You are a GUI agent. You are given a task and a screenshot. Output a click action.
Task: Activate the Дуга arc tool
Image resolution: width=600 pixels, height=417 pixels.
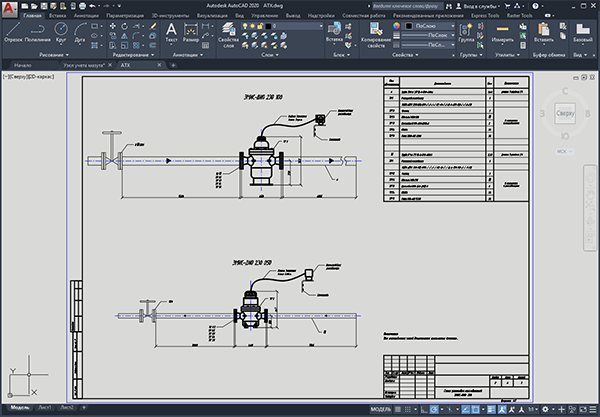tap(80, 32)
